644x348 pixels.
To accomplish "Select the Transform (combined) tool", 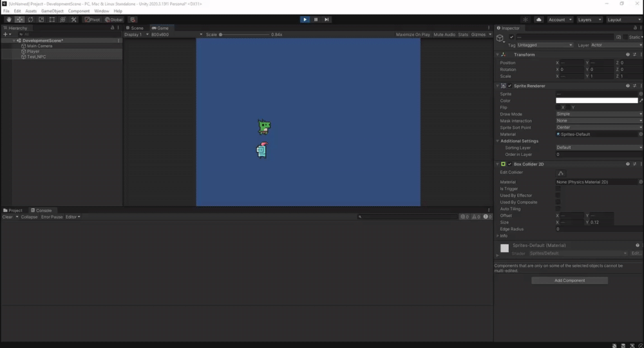I will point(63,19).
